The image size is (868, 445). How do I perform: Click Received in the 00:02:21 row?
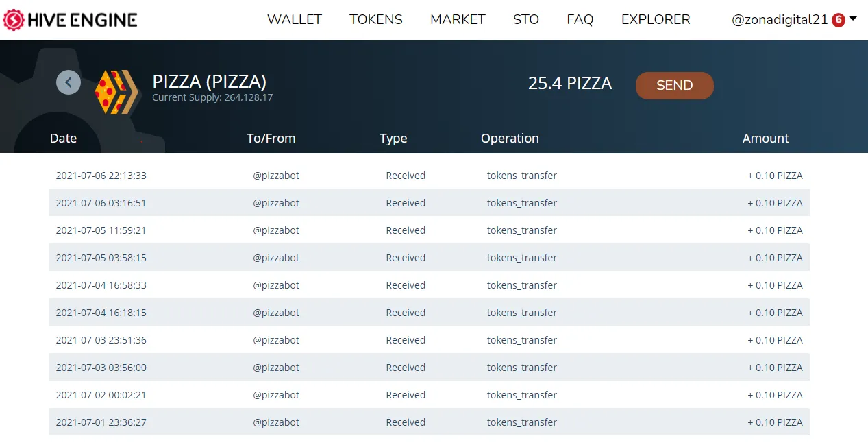pos(406,395)
